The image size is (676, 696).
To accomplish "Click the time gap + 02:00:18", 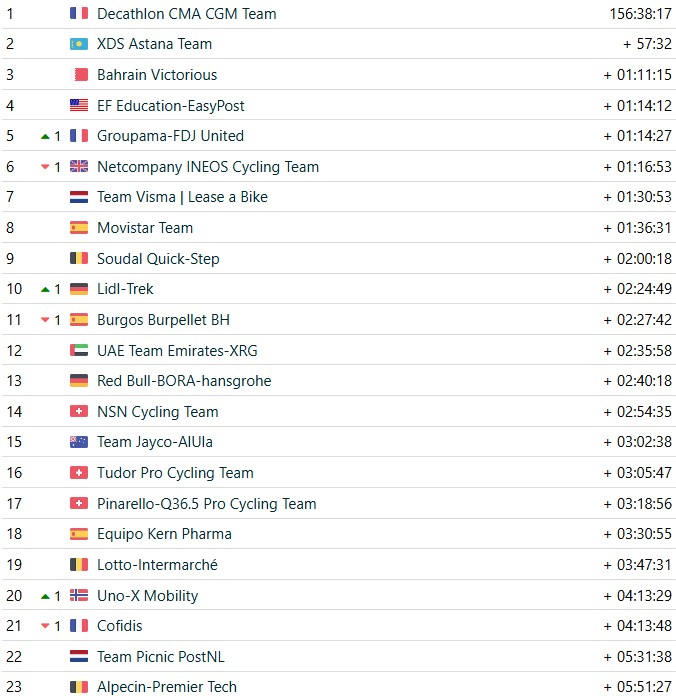I will pyautogui.click(x=638, y=258).
